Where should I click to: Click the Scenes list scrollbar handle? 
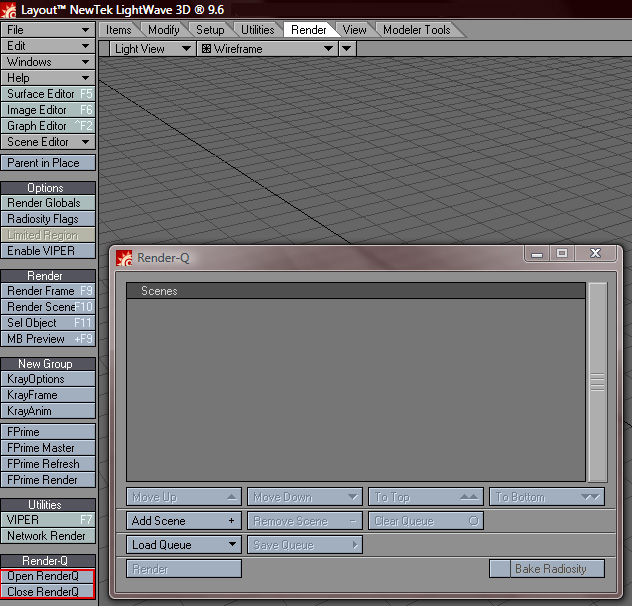(x=597, y=382)
